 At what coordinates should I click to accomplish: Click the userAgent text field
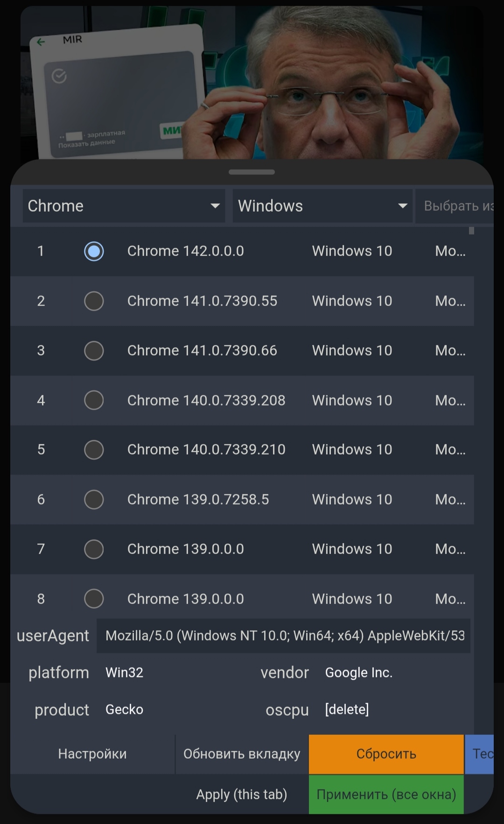(284, 636)
